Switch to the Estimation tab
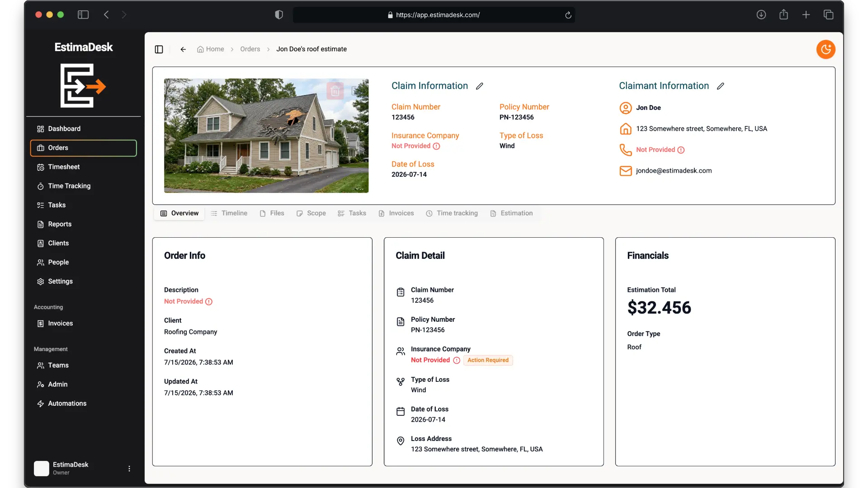The height and width of the screenshot is (488, 868). (511, 213)
